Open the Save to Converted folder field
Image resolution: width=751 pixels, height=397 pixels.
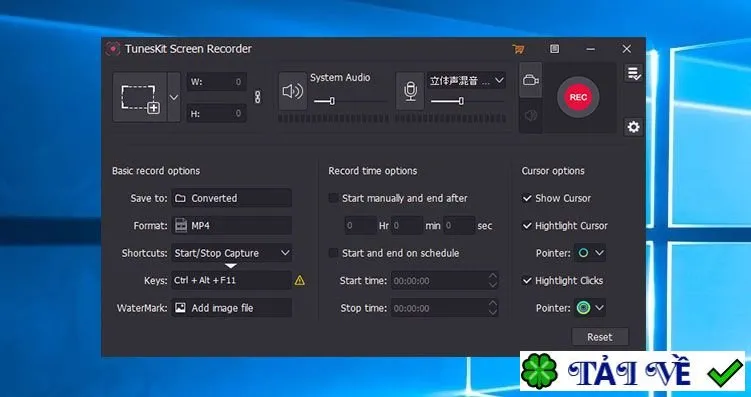coord(232,198)
